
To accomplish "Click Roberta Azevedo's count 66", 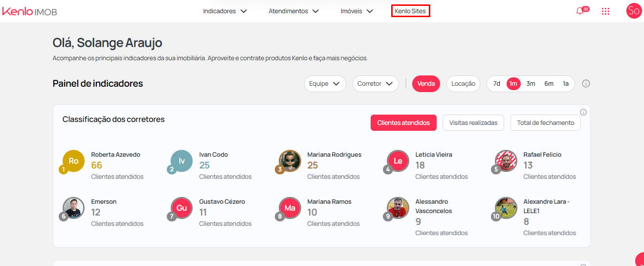I will (96, 166).
